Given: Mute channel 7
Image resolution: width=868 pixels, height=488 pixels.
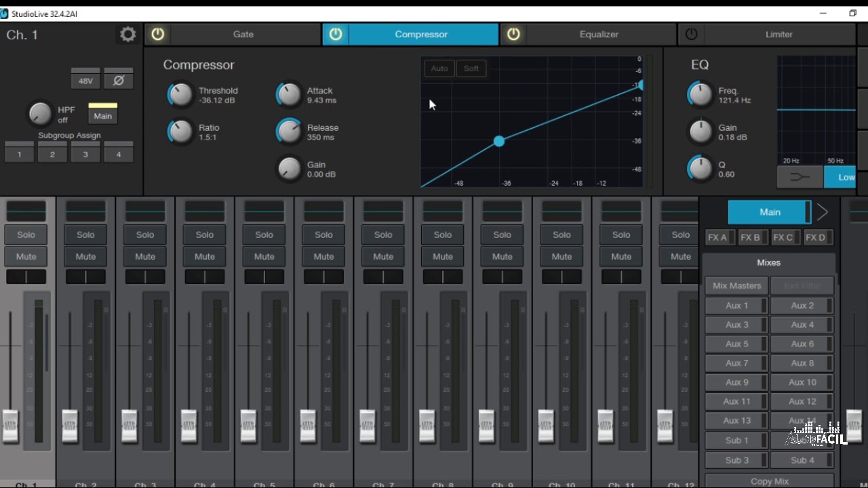Looking at the screenshot, I should coord(383,256).
